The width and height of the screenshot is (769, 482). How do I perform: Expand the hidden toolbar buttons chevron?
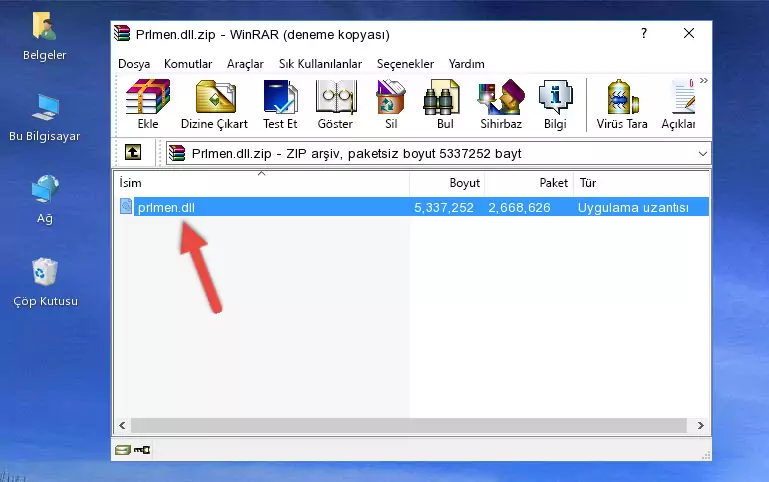(704, 80)
